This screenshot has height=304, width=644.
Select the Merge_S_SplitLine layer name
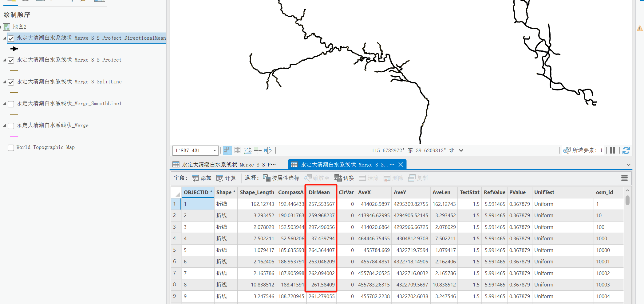pyautogui.click(x=69, y=82)
